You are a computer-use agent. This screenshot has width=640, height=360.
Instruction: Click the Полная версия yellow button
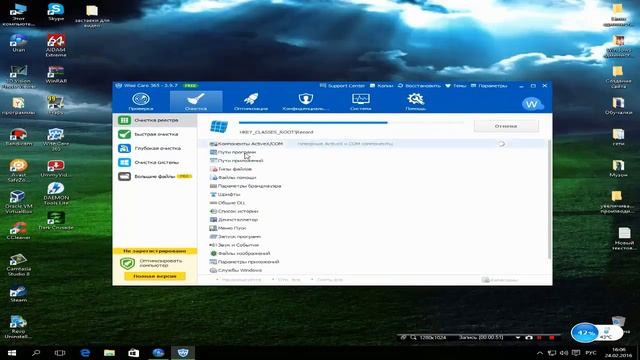[155, 276]
